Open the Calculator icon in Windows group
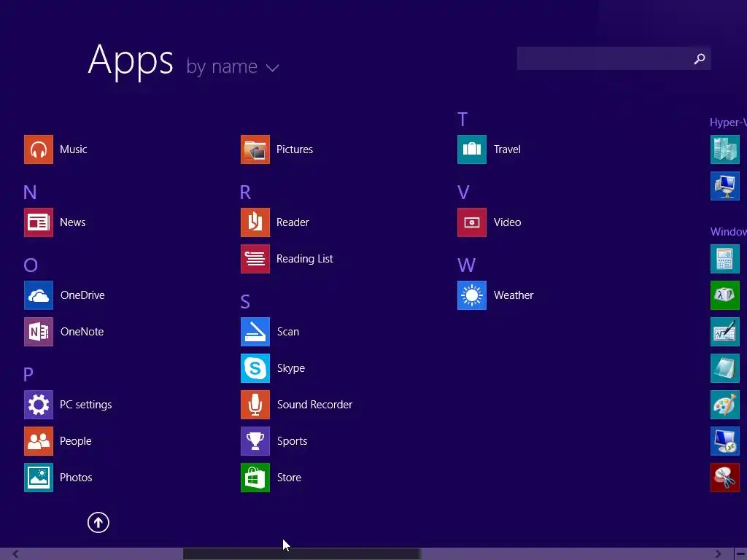This screenshot has width=747, height=560. 725,259
